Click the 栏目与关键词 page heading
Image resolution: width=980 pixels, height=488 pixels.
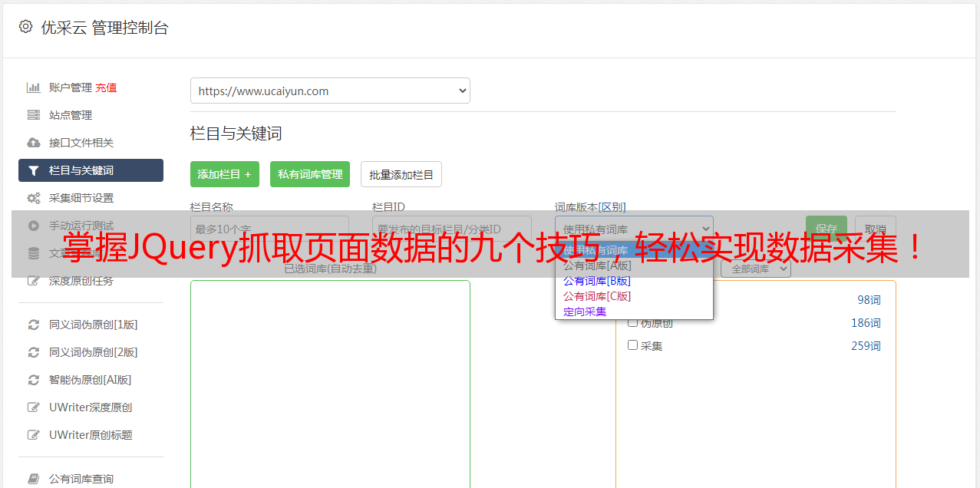coord(236,134)
